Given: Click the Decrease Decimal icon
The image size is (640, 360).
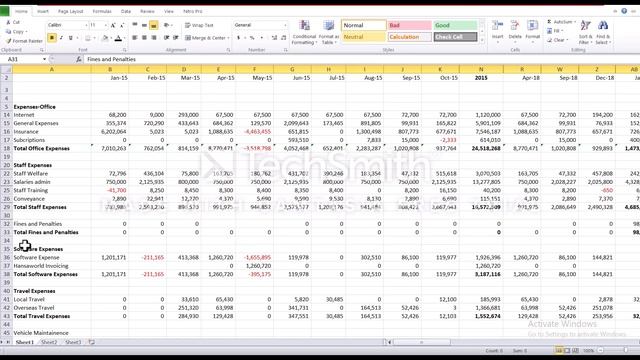Looking at the screenshot, I should (283, 38).
